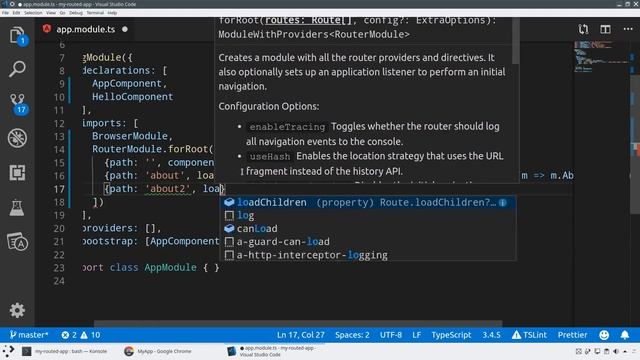Click the volume icon in system tray
640x360 pixels.
tap(616, 351)
